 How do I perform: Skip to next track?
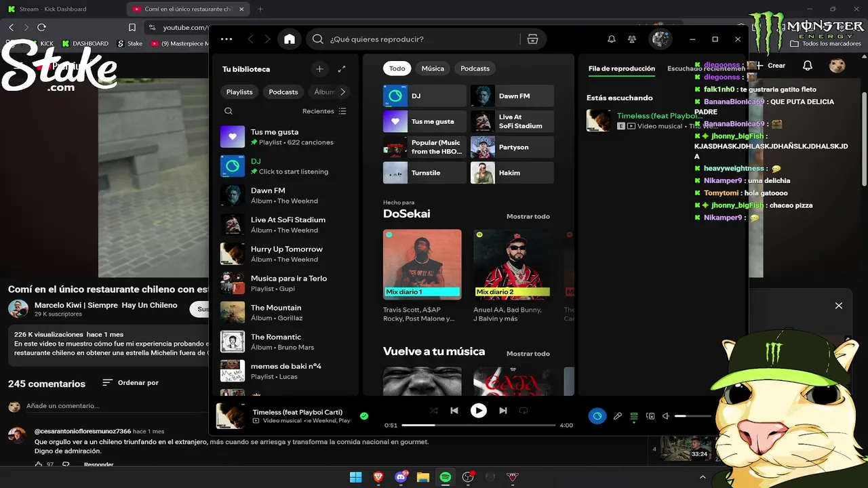pos(503,411)
